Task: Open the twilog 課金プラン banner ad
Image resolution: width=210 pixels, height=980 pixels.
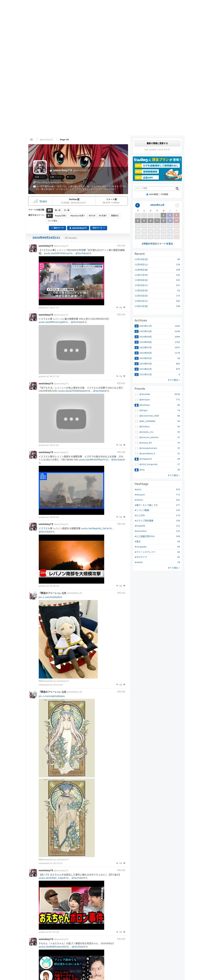Action: [157, 169]
